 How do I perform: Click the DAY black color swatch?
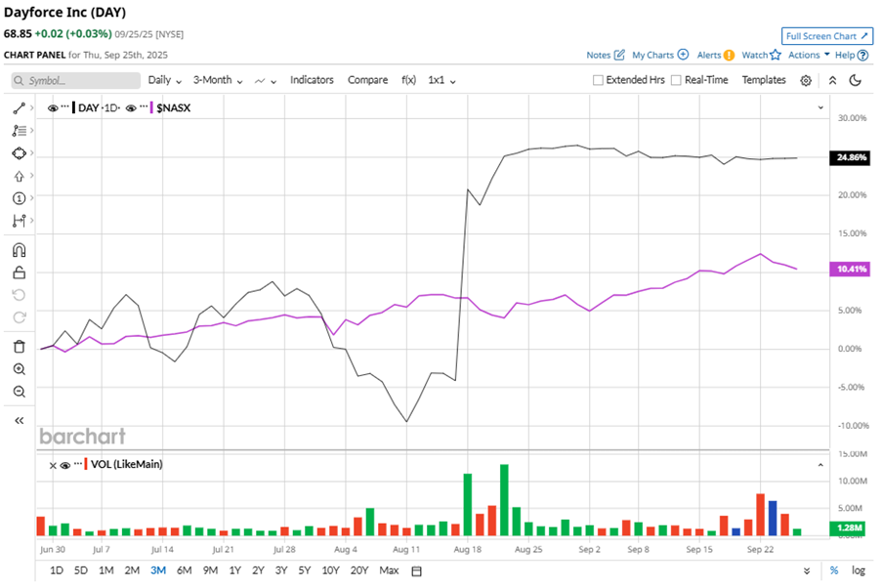click(x=73, y=107)
